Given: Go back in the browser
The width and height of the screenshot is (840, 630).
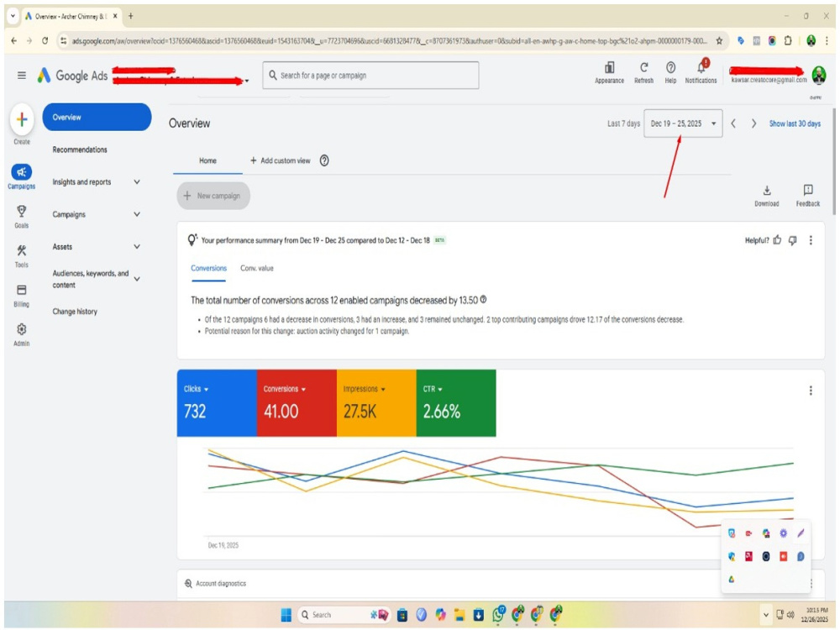Looking at the screenshot, I should 14,40.
